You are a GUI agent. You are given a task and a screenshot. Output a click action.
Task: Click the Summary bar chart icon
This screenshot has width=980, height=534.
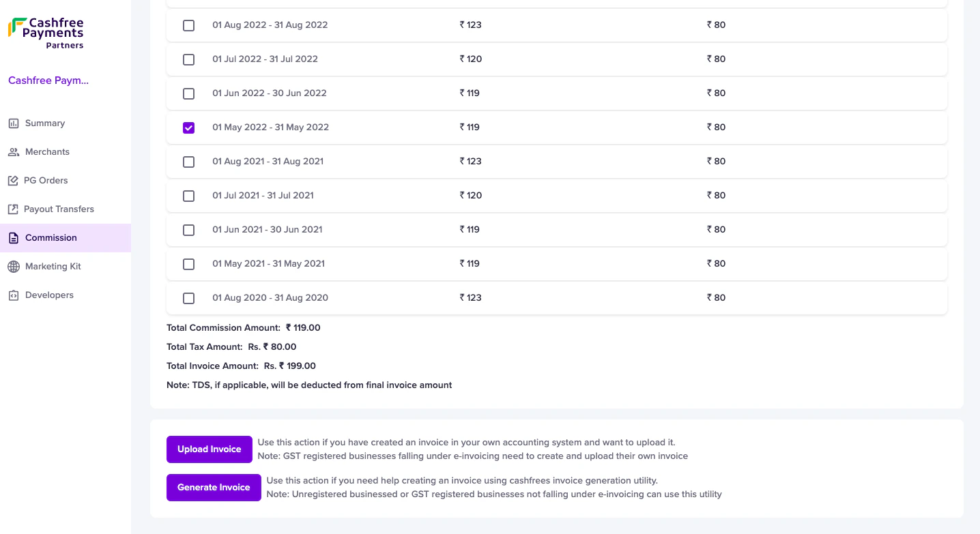[x=14, y=123]
